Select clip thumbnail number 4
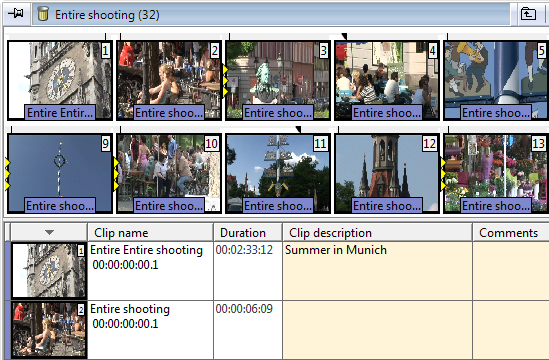 (x=387, y=81)
